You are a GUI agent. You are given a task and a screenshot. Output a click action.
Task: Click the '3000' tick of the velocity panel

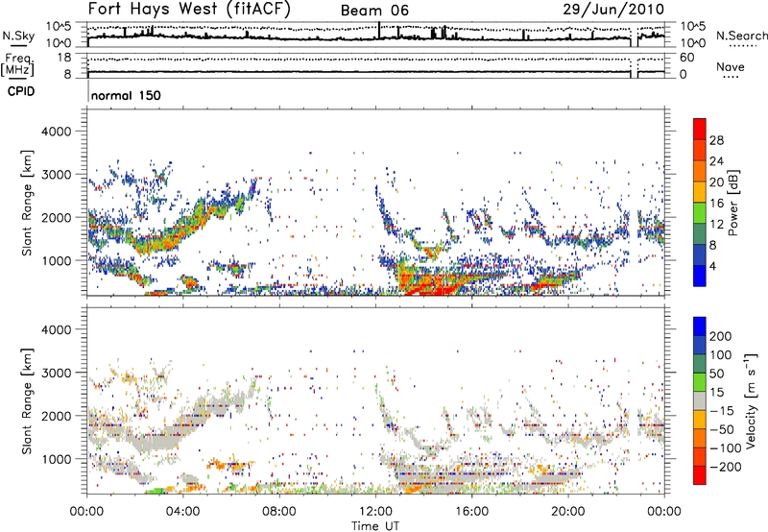tap(57, 373)
